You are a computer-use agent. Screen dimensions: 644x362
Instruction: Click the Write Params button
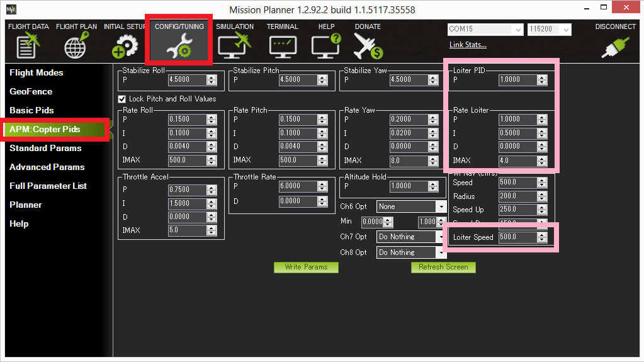coord(306,267)
